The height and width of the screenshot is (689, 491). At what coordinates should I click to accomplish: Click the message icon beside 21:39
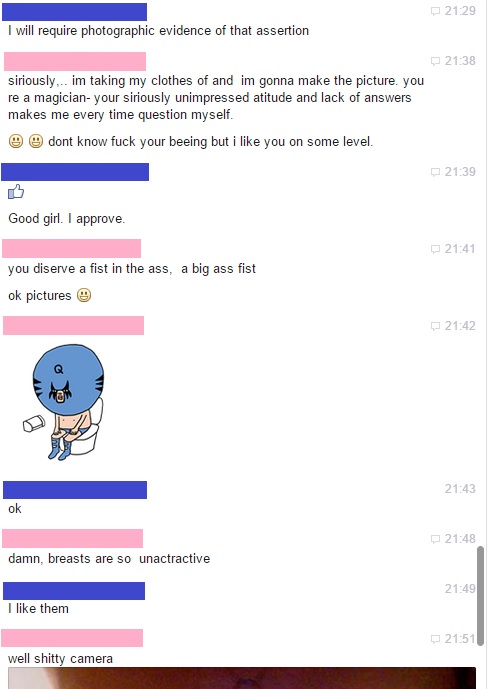[435, 172]
